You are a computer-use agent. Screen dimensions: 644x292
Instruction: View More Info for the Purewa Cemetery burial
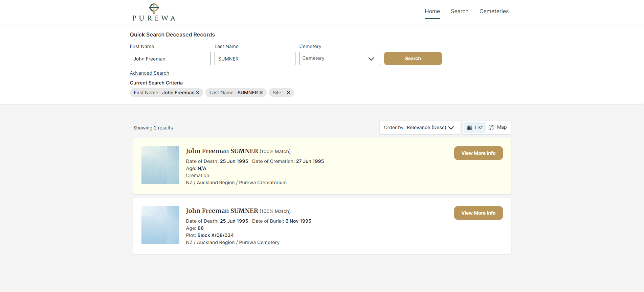click(x=478, y=213)
